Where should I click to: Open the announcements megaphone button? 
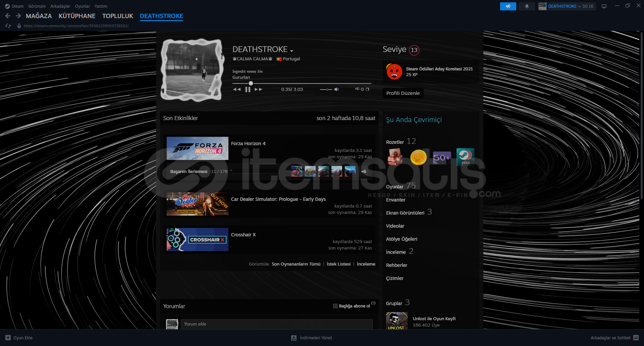(508, 6)
